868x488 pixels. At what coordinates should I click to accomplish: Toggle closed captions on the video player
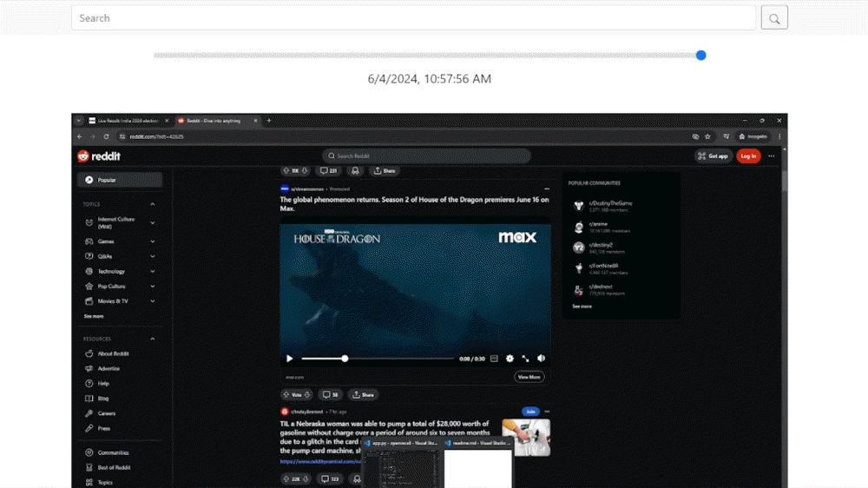pyautogui.click(x=494, y=359)
